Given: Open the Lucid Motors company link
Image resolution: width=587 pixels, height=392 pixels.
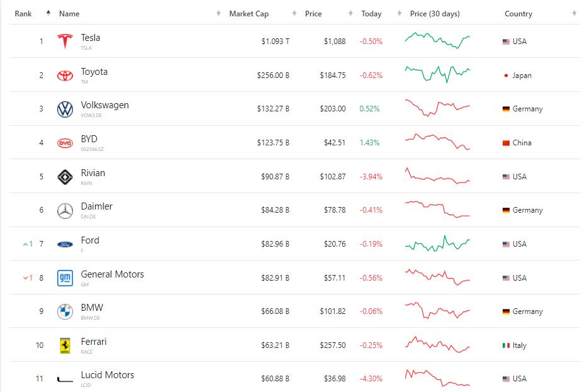Looking at the screenshot, I should click(x=108, y=375).
